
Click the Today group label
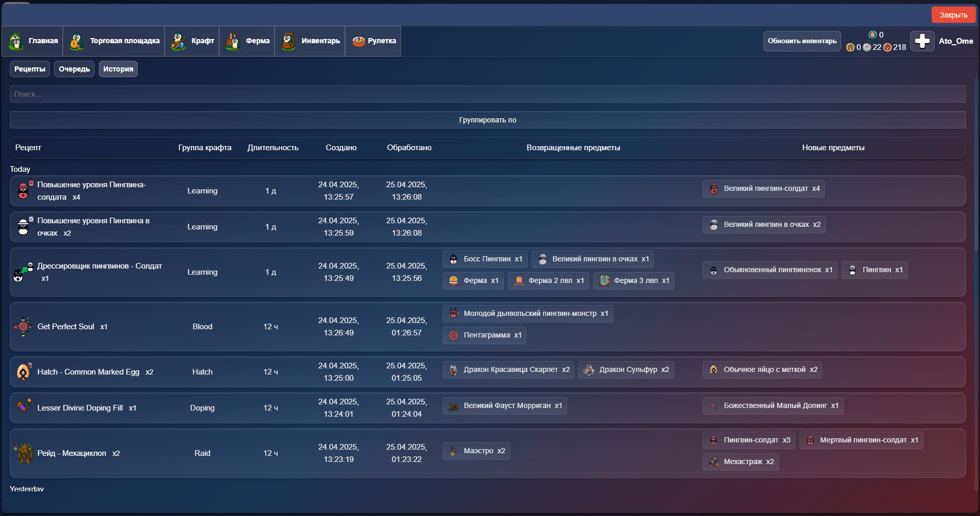(x=20, y=169)
